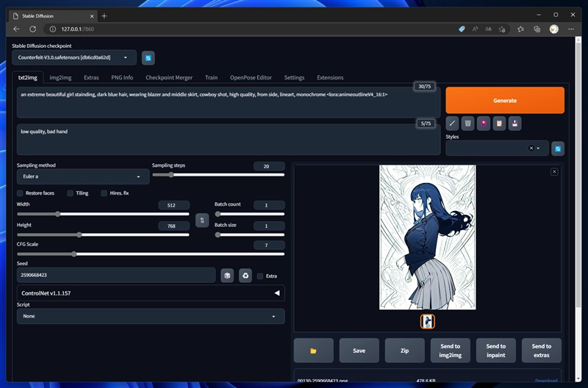The image size is (588, 388).
Task: Open the Checkpoint Merger tab
Action: pyautogui.click(x=169, y=78)
